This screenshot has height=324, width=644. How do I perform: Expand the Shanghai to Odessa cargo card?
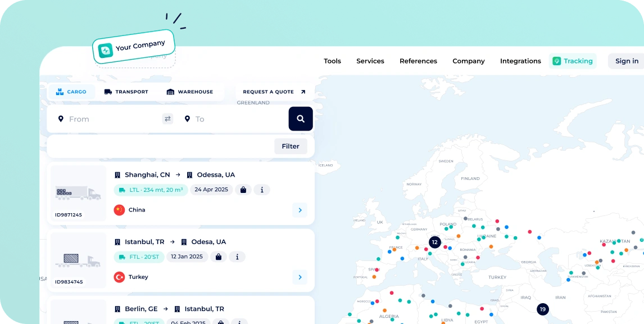point(300,210)
